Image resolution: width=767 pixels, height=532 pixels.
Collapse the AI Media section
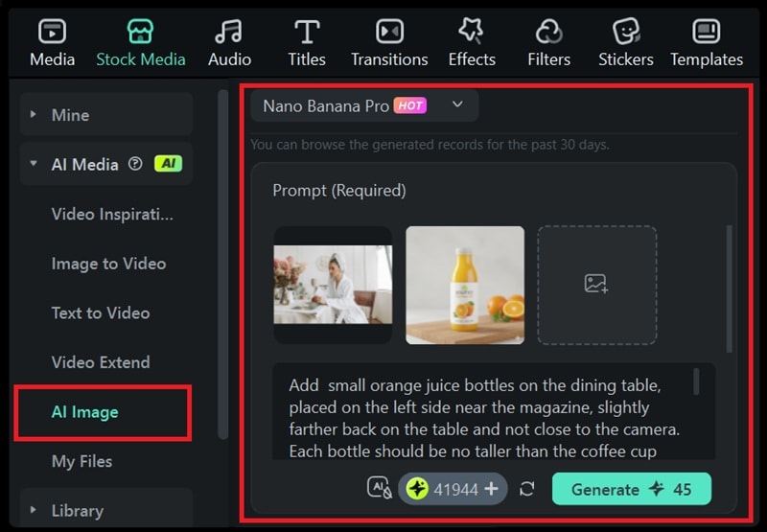pos(34,164)
